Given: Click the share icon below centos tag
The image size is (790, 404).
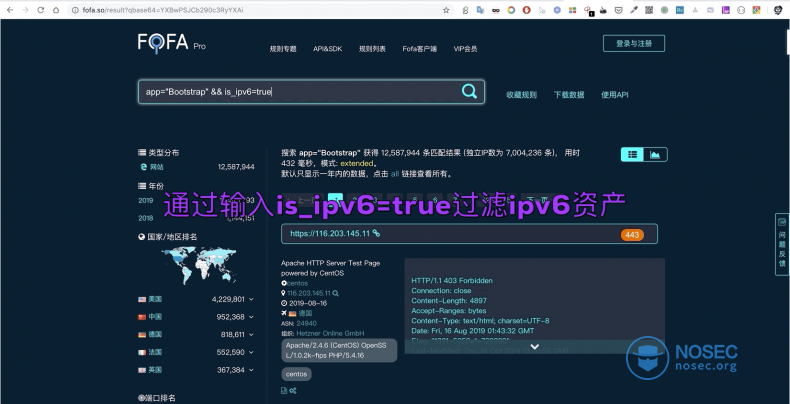Looking at the screenshot, I should click(x=293, y=390).
